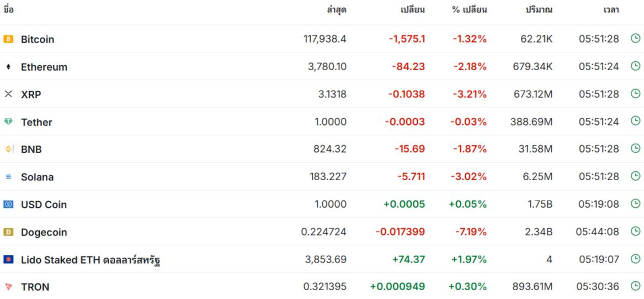Sort by ปริมาณ column header
The width and height of the screenshot is (644, 299).
point(539,10)
